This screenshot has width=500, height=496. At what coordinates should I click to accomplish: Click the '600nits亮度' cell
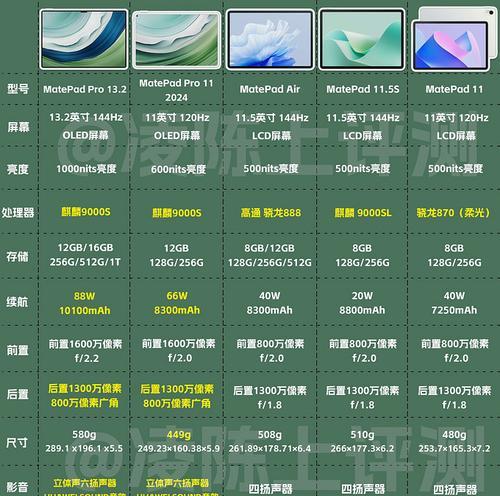point(178,169)
